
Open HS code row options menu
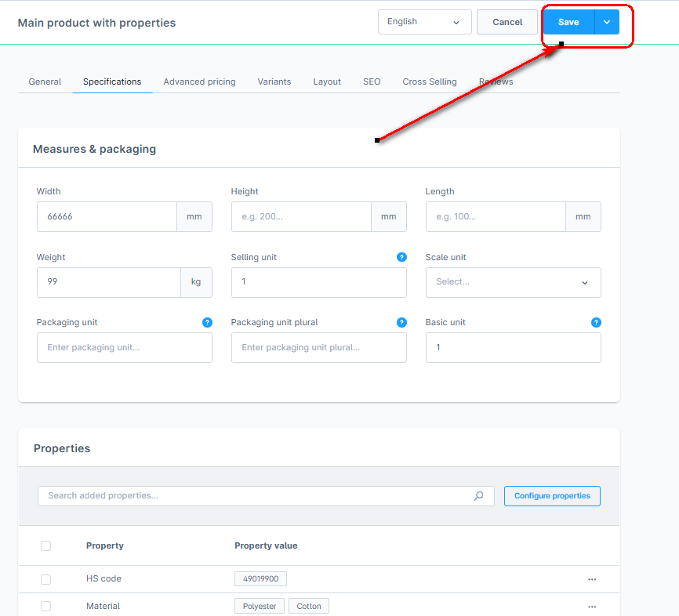(592, 579)
